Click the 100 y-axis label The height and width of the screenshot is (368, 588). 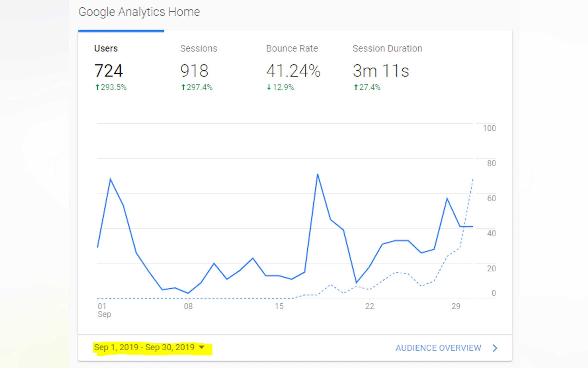[489, 128]
